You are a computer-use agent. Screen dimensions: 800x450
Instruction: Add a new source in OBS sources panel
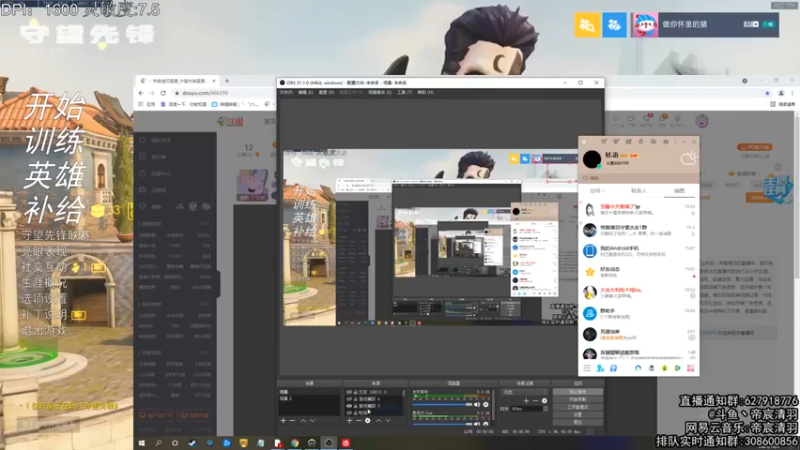coord(349,420)
